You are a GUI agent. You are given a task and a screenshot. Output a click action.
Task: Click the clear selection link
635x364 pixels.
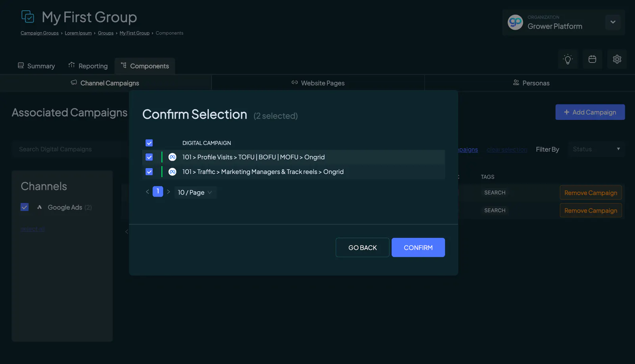coord(507,149)
